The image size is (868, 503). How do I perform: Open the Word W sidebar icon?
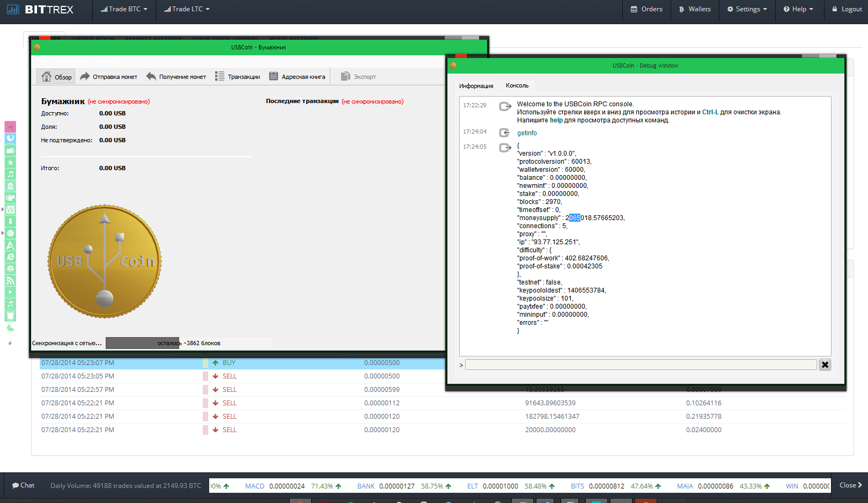[x=10, y=209]
